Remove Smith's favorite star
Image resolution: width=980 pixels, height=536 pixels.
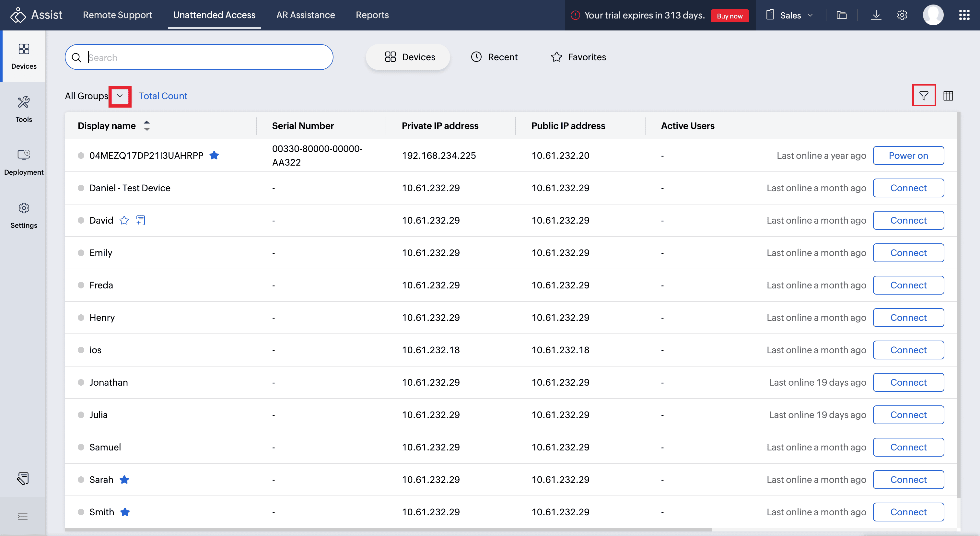point(125,512)
